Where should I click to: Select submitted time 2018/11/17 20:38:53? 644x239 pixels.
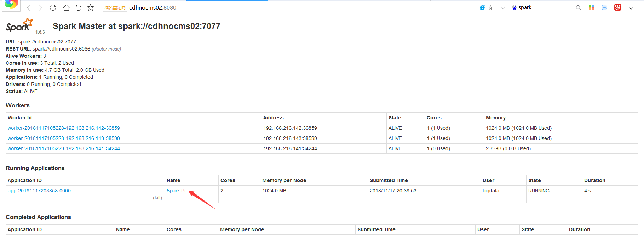pos(393,191)
